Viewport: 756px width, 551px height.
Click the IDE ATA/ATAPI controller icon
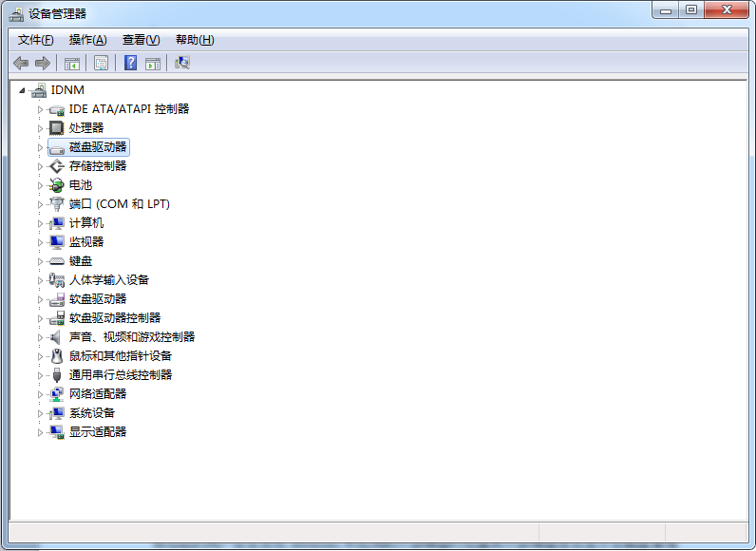[x=57, y=110]
